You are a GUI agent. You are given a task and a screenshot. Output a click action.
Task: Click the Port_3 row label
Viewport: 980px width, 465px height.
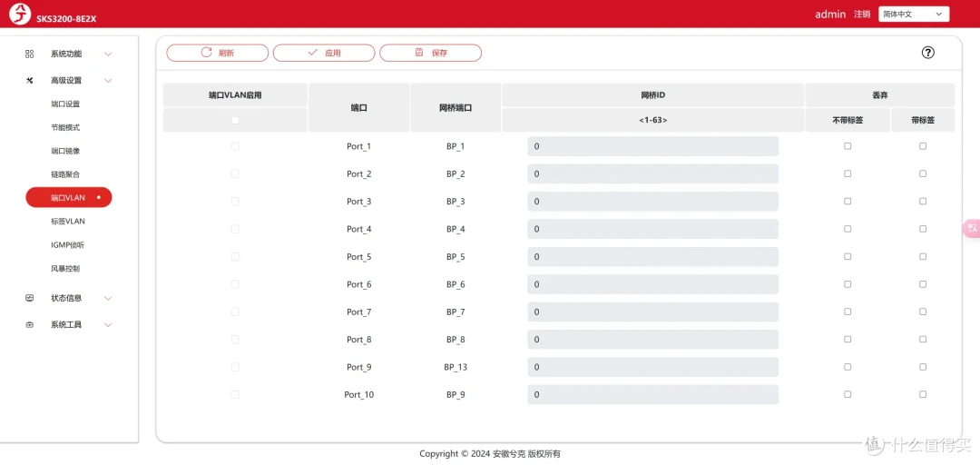pos(358,202)
